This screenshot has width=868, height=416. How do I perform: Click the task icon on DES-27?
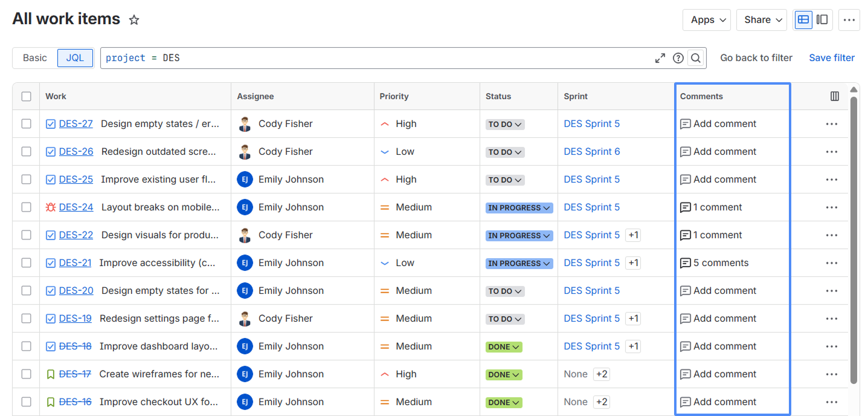point(51,124)
